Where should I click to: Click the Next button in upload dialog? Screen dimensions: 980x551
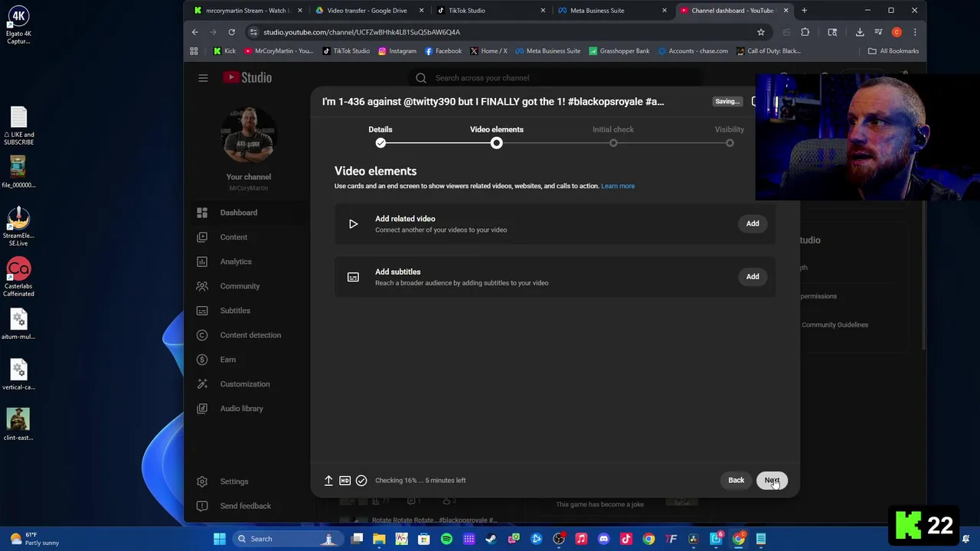coord(772,481)
